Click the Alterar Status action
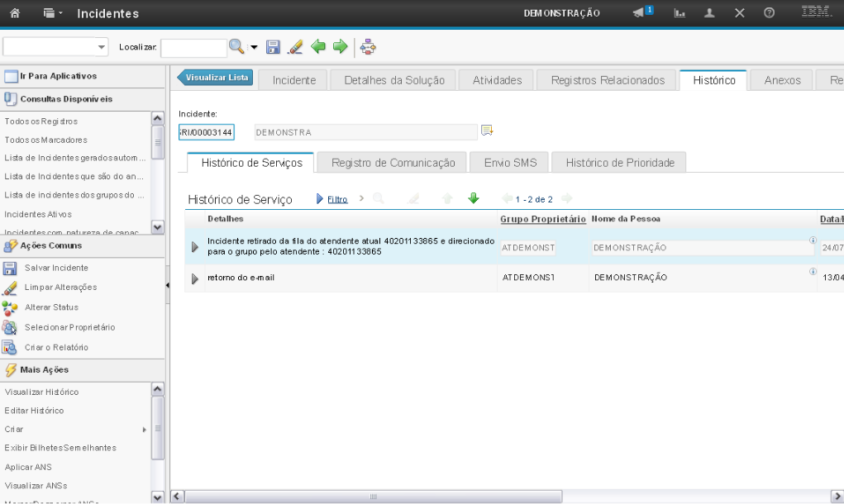844x504 pixels. (51, 307)
